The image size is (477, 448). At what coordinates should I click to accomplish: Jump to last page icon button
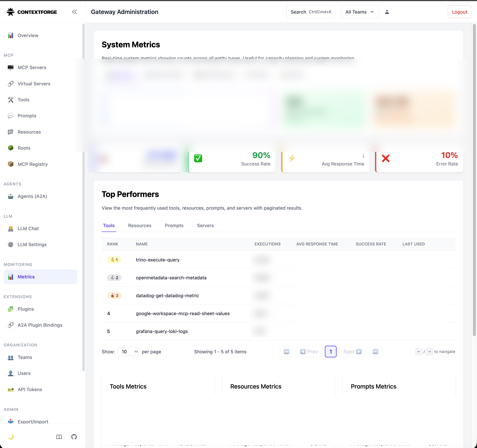click(x=375, y=352)
